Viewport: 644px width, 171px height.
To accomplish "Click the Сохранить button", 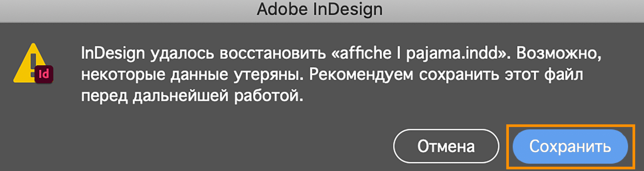I will [570, 147].
